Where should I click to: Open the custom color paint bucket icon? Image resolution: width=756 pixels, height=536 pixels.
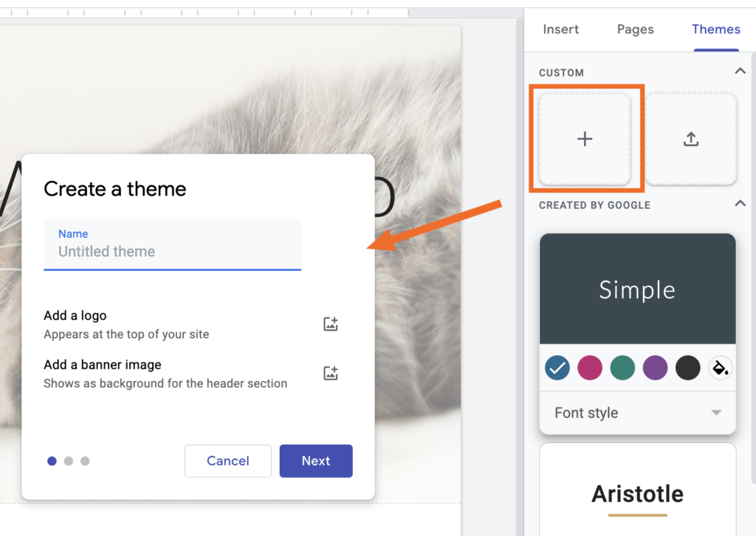point(721,368)
